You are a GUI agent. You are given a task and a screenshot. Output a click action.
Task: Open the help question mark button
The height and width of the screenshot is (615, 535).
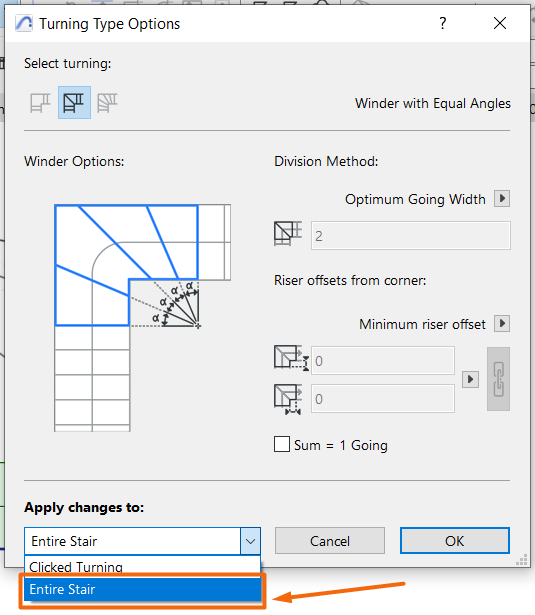pos(442,24)
